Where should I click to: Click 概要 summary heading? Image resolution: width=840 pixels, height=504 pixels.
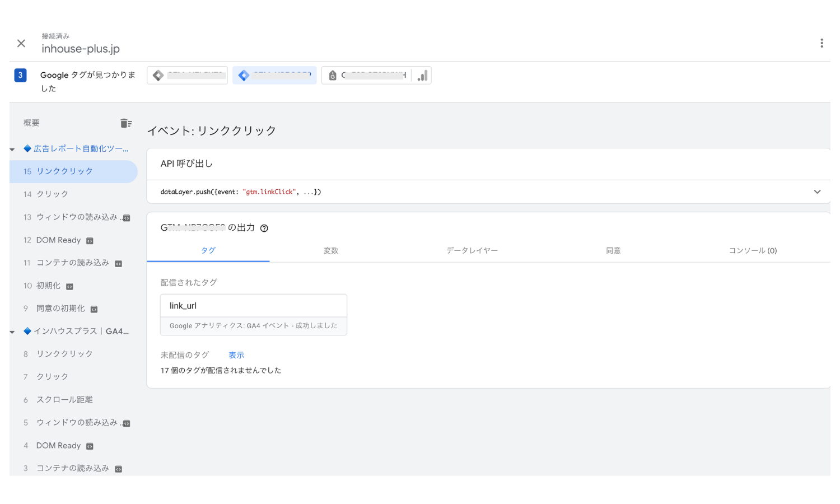pyautogui.click(x=31, y=123)
